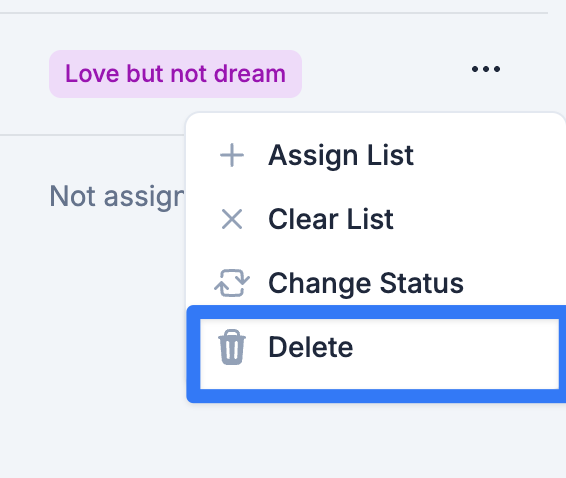The image size is (566, 478).
Task: Close the popup via ellipsis button
Action: [486, 69]
